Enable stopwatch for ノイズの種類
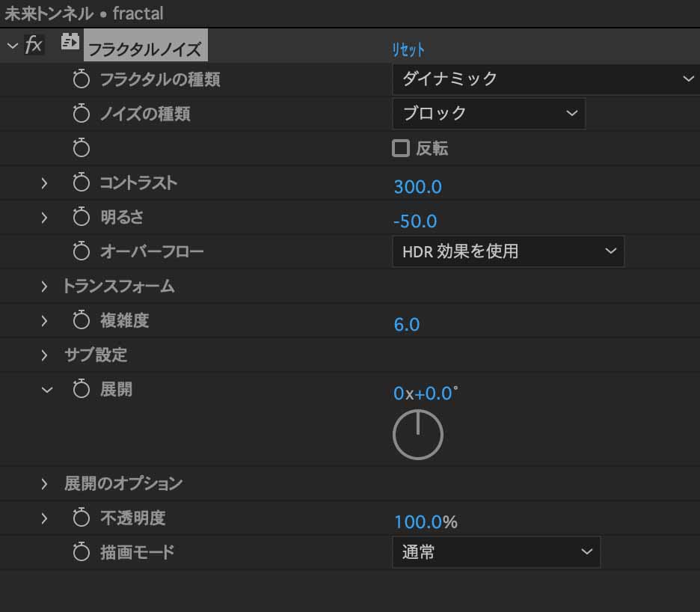The height and width of the screenshot is (612, 700). coord(82,114)
